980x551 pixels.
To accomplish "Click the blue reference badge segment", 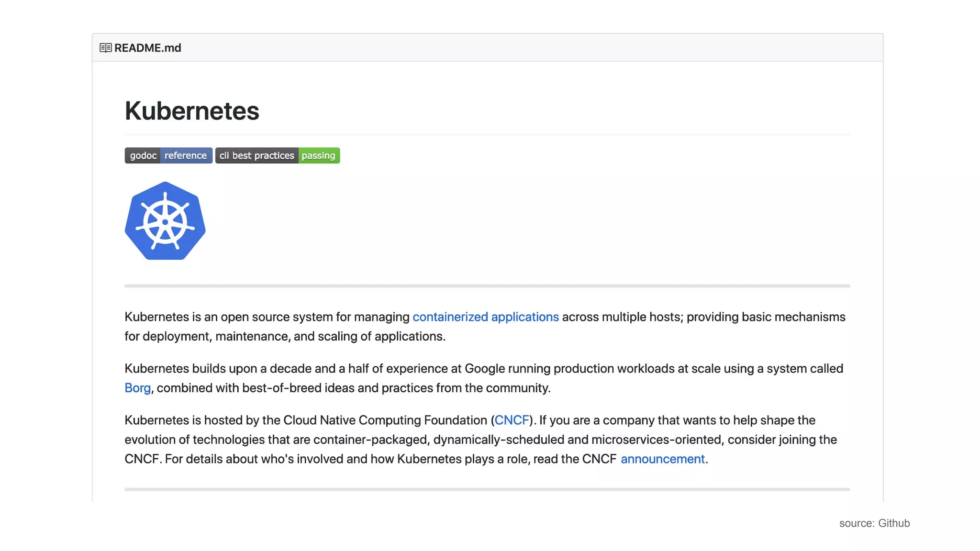I will pos(186,155).
